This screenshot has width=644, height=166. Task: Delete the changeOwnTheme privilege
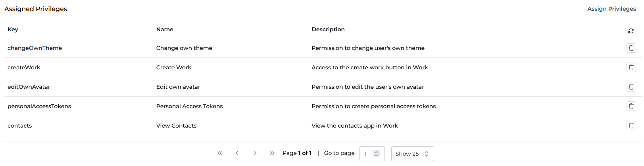(x=631, y=48)
